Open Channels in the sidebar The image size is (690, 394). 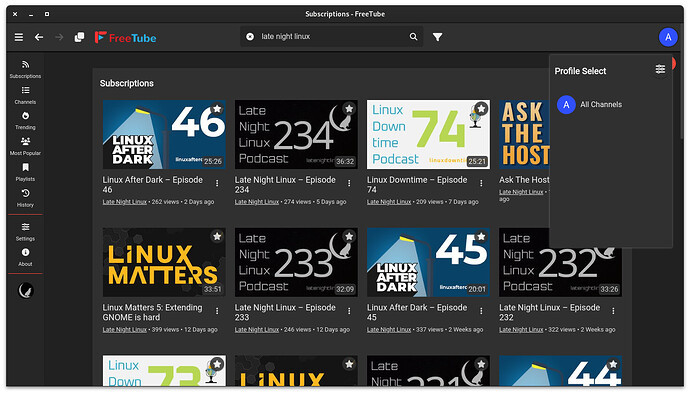pyautogui.click(x=25, y=95)
